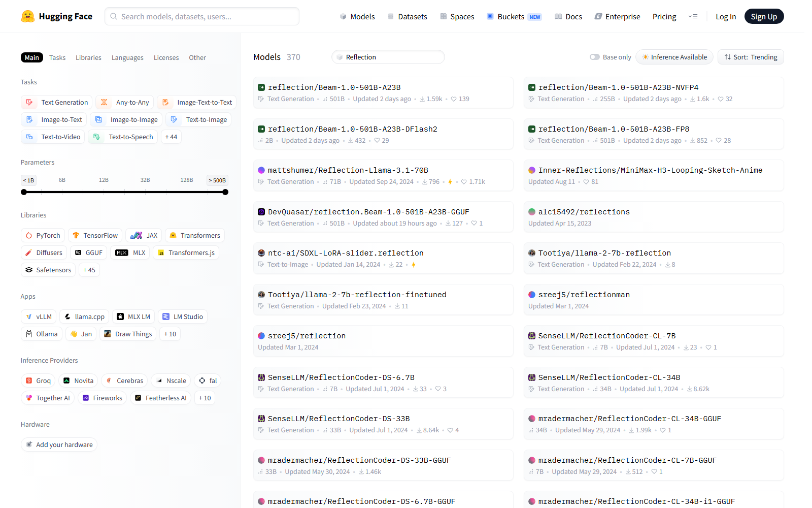This screenshot has height=508, width=812.
Task: Open reflection/Beam-1.0-501B-A23B model card
Action: (x=383, y=92)
